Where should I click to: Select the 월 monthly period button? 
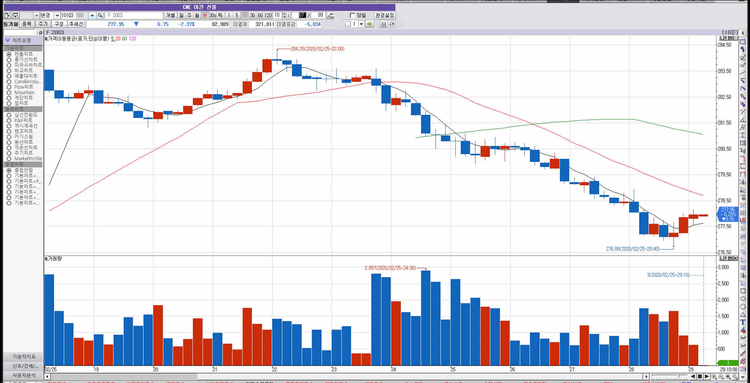click(x=197, y=15)
